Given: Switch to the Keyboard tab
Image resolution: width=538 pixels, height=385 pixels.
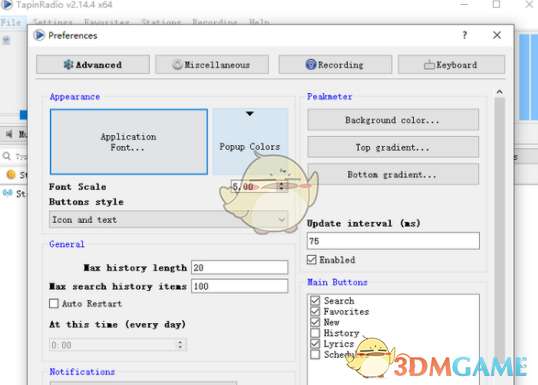Looking at the screenshot, I should coord(451,65).
